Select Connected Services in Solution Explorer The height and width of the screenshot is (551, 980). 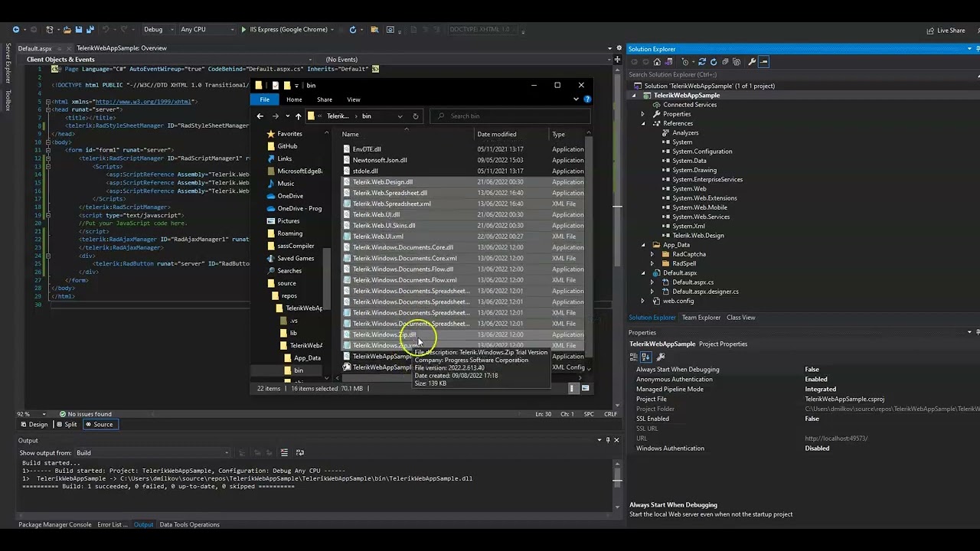click(x=689, y=105)
